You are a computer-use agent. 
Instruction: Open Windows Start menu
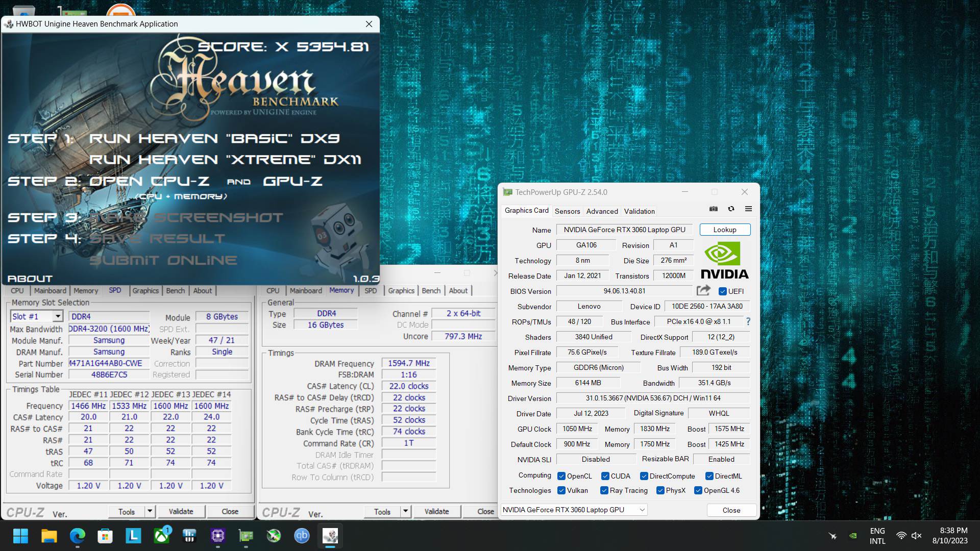click(x=20, y=536)
